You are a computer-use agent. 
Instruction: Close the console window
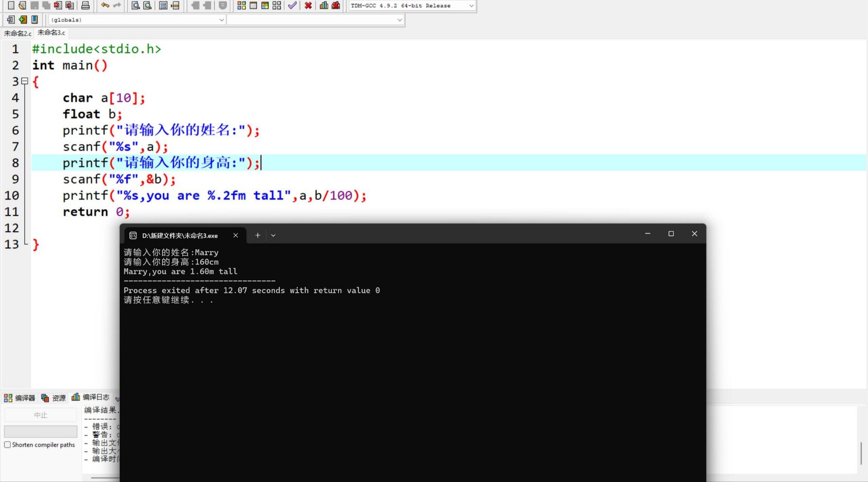click(x=694, y=234)
